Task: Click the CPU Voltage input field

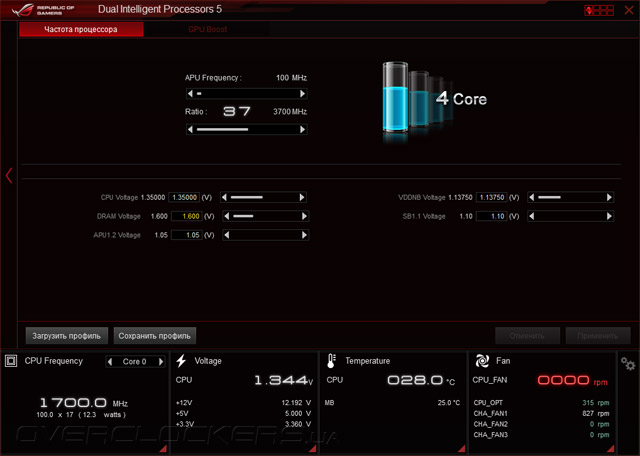Action: click(x=184, y=197)
